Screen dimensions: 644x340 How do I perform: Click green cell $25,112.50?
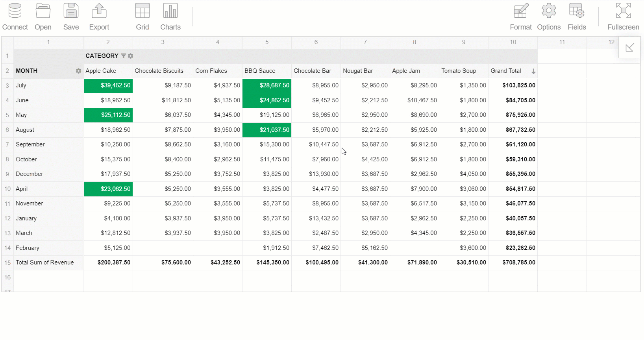pos(108,115)
